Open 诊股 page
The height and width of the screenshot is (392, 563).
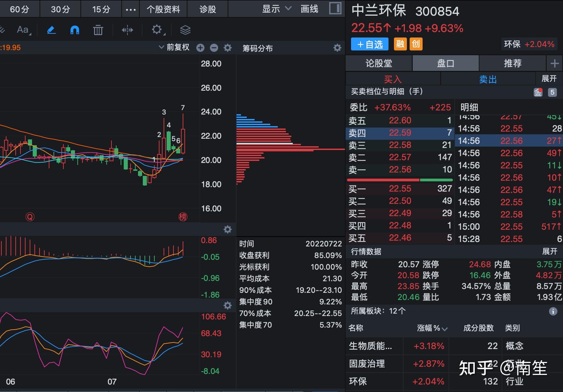(x=208, y=9)
